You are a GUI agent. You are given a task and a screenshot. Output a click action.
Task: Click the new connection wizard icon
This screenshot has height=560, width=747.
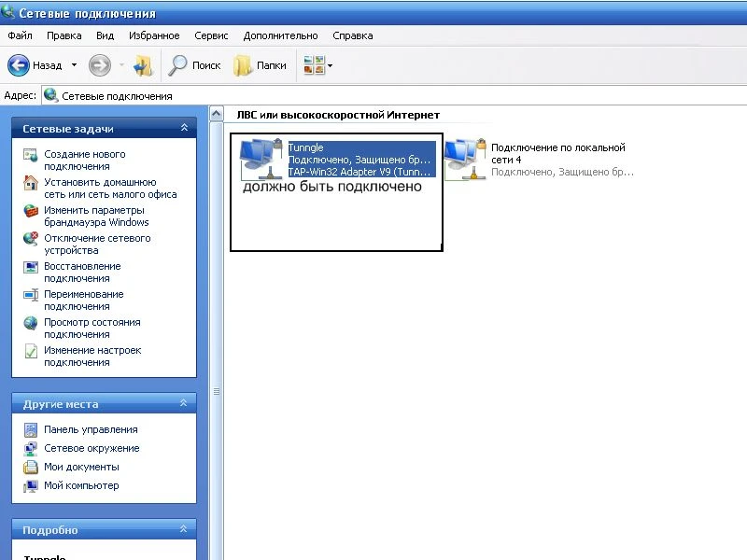[31, 155]
